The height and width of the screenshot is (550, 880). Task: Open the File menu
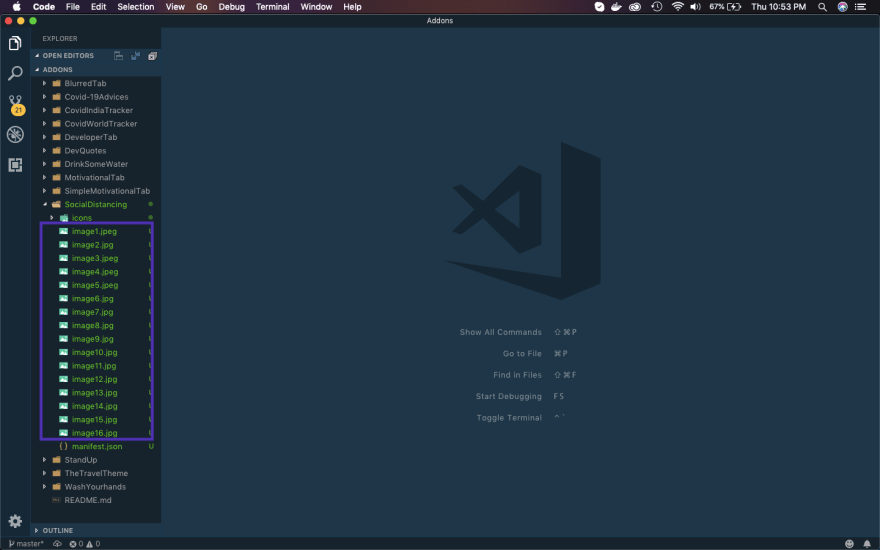click(x=72, y=7)
